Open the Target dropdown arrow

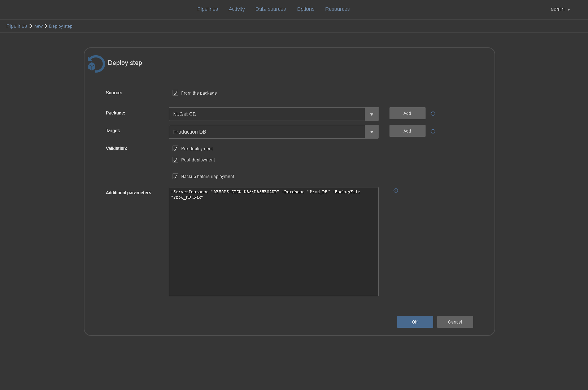[x=371, y=132]
